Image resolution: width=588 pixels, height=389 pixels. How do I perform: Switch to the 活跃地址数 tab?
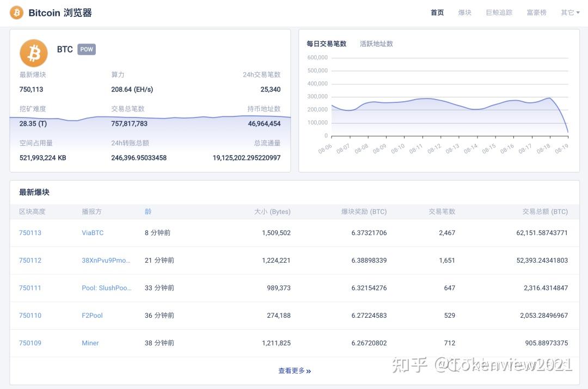pos(376,44)
